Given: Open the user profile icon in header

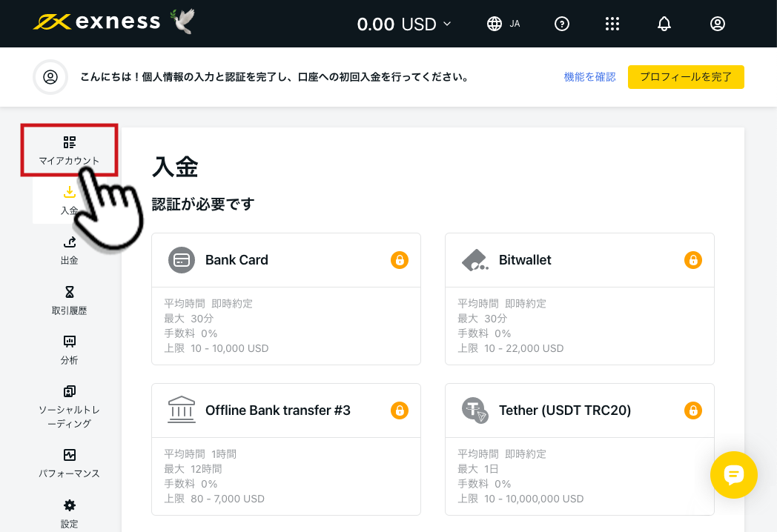Looking at the screenshot, I should tap(717, 24).
